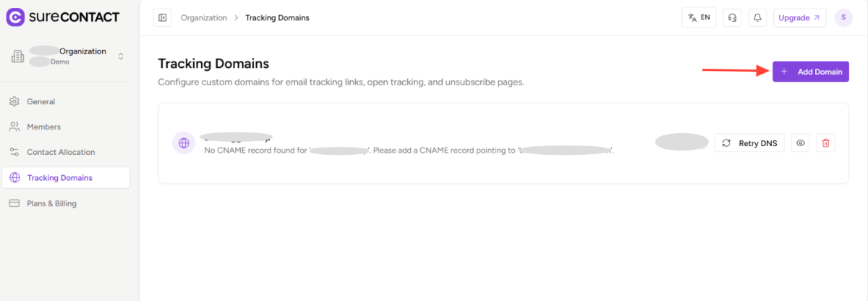Expand the organization switcher chevrons

click(x=121, y=56)
